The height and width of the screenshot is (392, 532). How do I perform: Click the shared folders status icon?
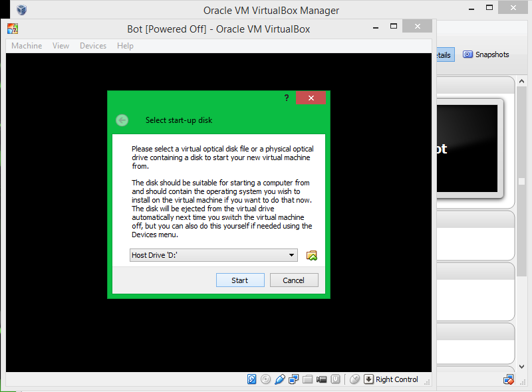(307, 379)
